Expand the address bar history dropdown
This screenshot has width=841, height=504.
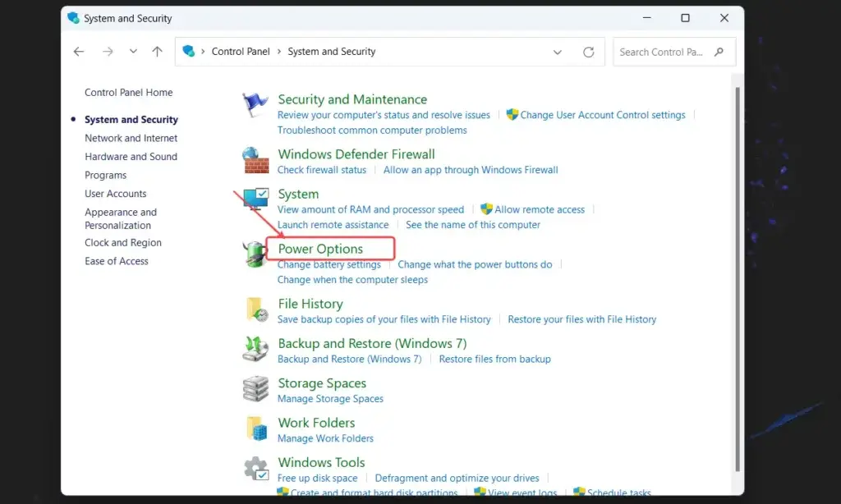[x=558, y=51]
